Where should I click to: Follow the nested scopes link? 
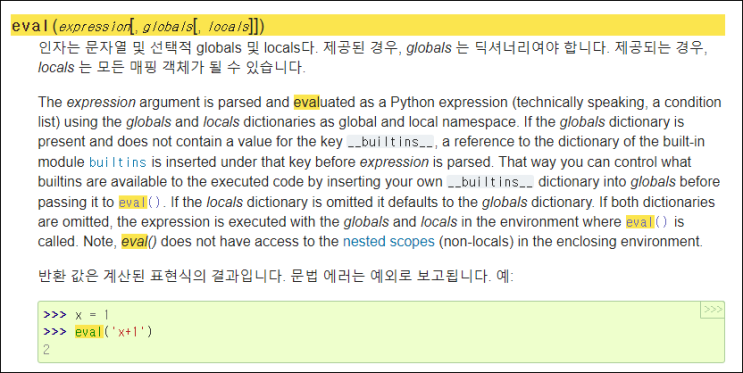pos(389,241)
